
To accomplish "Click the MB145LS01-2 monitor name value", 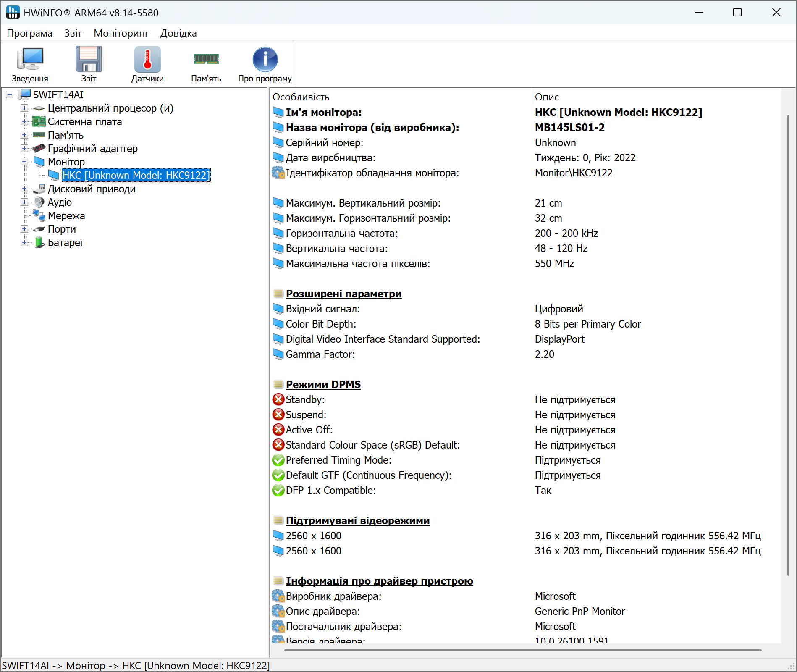I will pyautogui.click(x=569, y=128).
